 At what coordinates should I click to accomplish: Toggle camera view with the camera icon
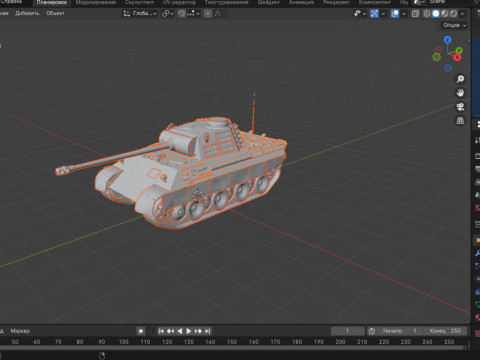click(460, 107)
